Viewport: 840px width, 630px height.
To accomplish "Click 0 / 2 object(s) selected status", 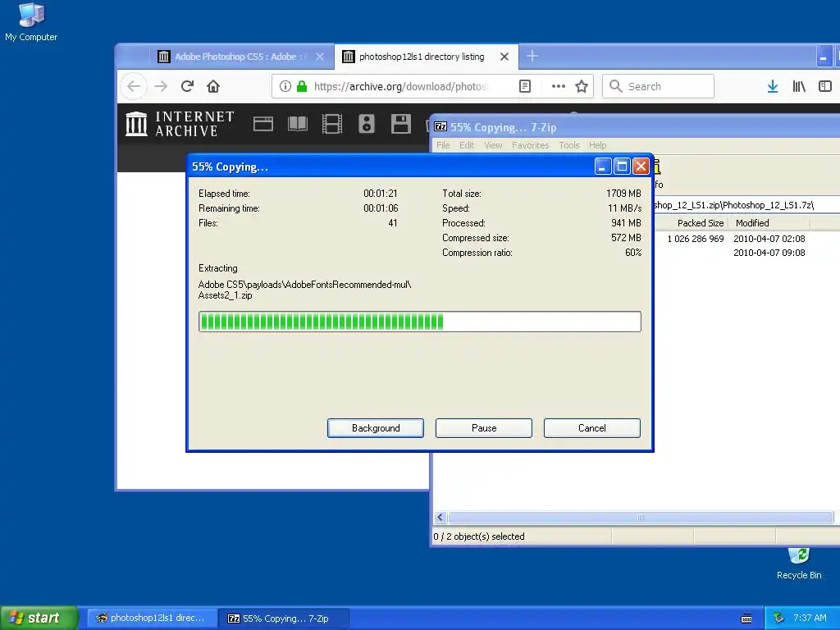I will (479, 536).
